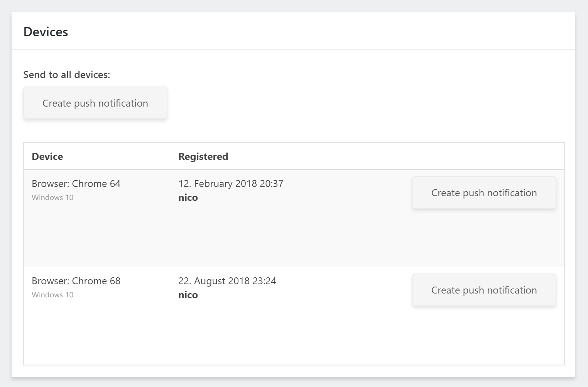Click the 12. February 2018 20:37 date
The image size is (588, 387).
(231, 183)
